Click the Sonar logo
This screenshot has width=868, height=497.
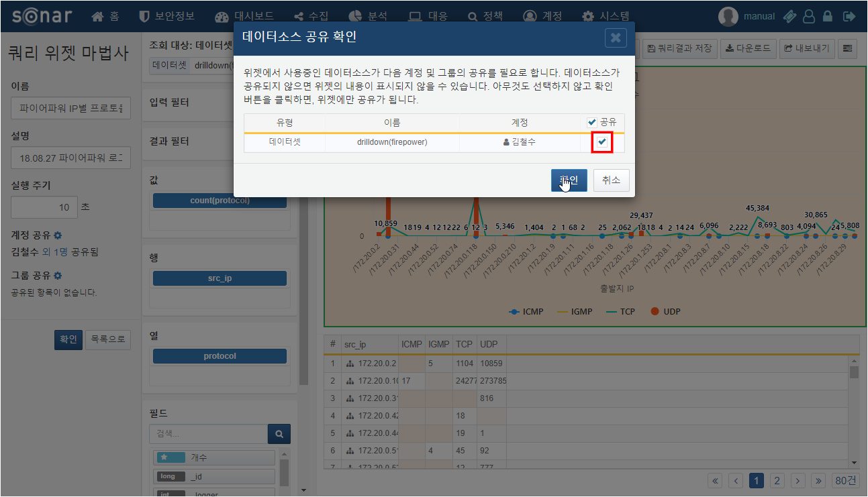(41, 15)
